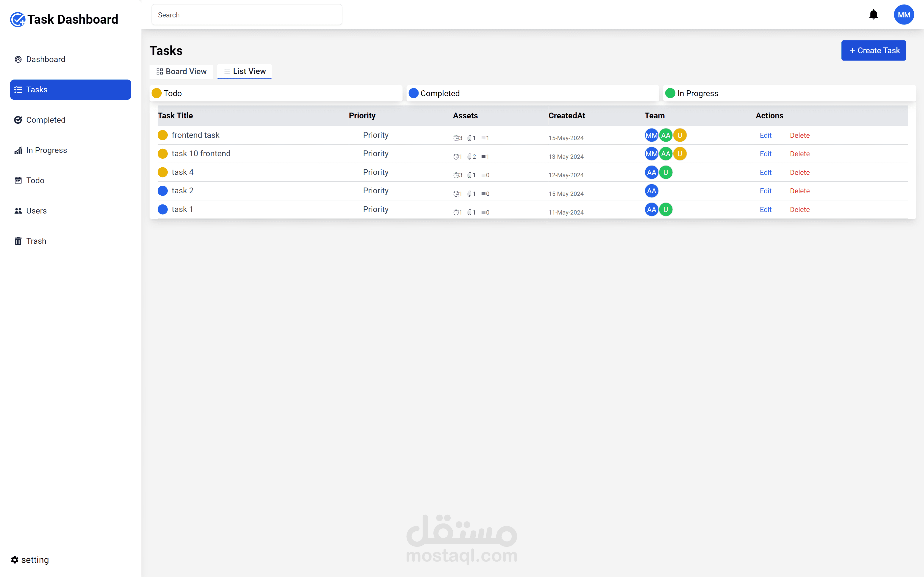Click the Trash bin sidebar icon
The width and height of the screenshot is (924, 577).
(x=18, y=241)
